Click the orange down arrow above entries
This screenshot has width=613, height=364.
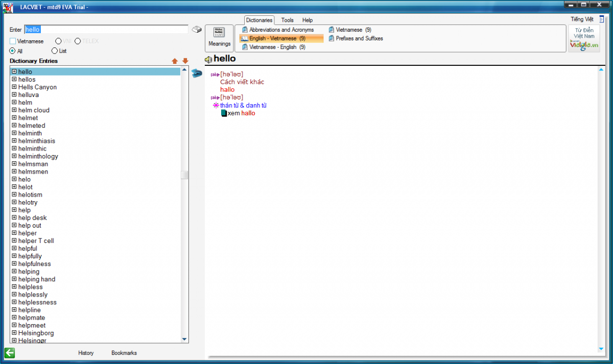(185, 61)
